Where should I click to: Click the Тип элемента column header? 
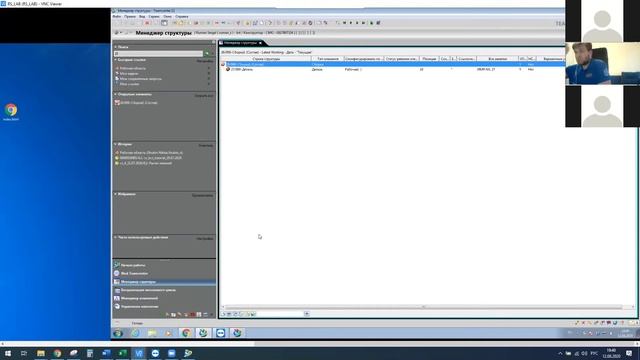[328, 59]
